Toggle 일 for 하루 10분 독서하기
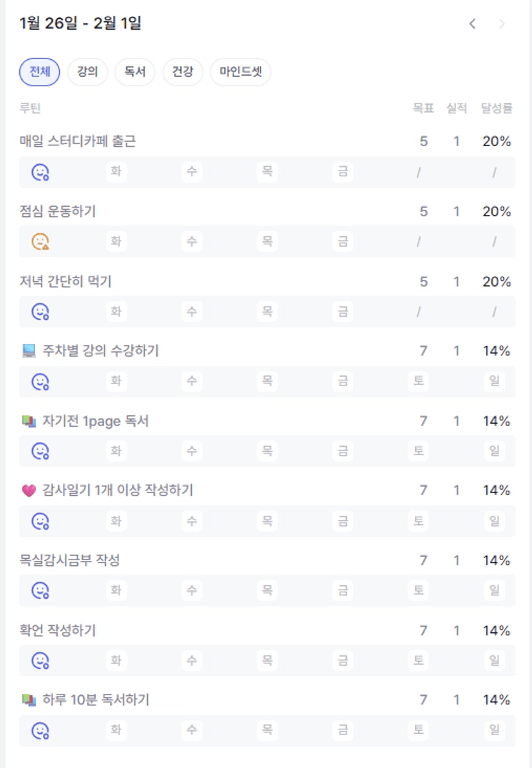This screenshot has width=532, height=768. coord(494,730)
